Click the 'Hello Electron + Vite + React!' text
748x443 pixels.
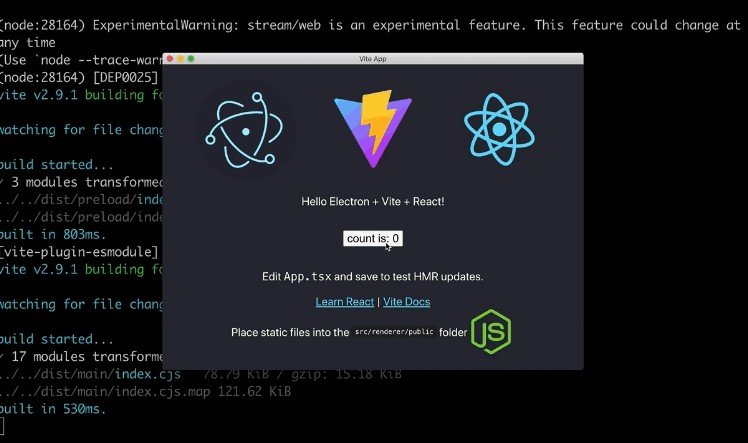[373, 202]
